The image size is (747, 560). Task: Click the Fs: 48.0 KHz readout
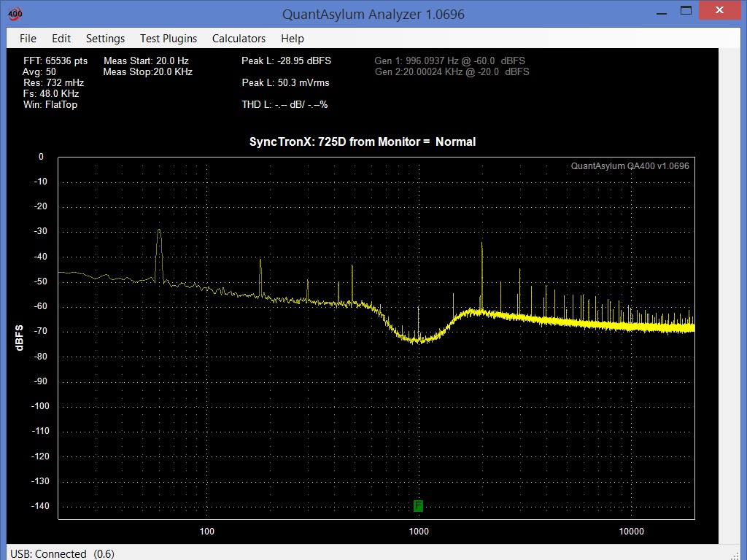pos(51,94)
